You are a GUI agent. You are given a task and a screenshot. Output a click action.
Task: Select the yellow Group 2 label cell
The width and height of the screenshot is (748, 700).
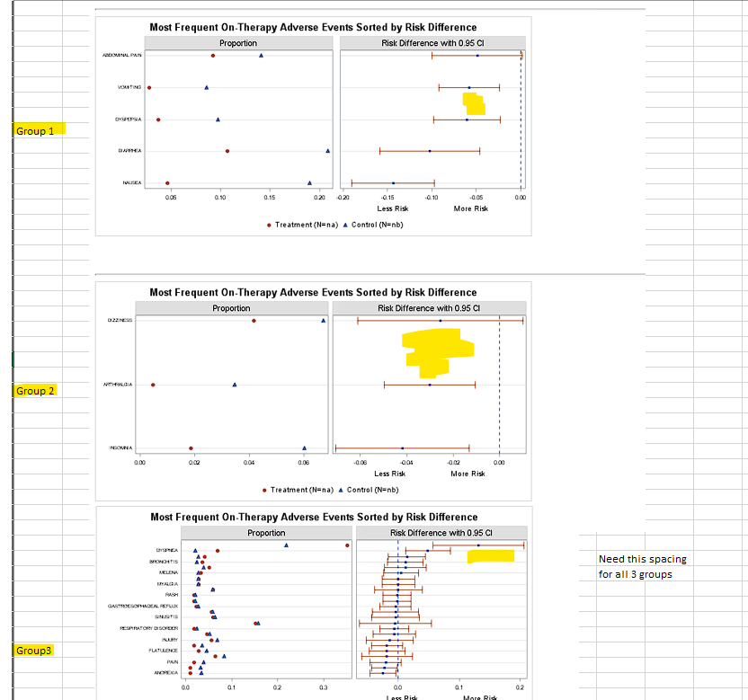[x=34, y=391]
